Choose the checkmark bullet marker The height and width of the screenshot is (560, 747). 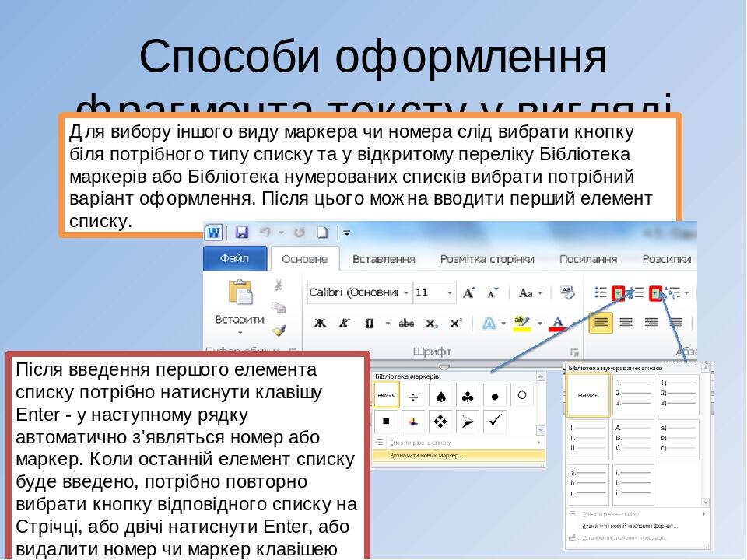click(495, 421)
